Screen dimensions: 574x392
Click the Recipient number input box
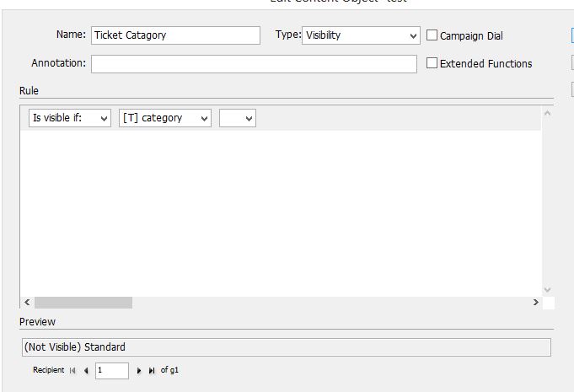point(112,371)
